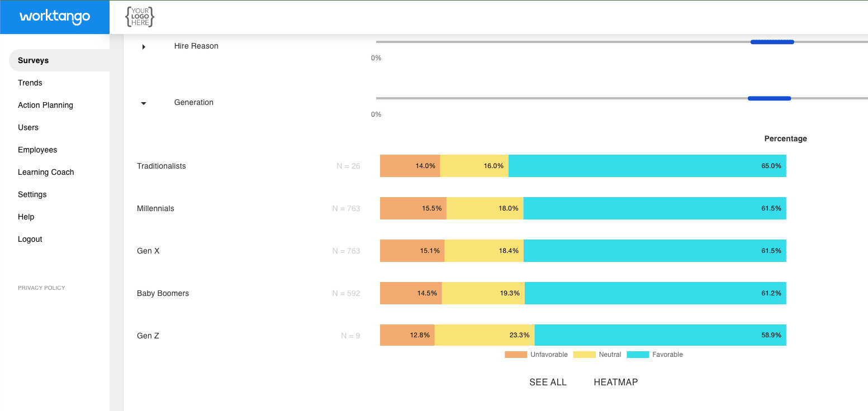This screenshot has height=411, width=868.
Task: Switch to the HEATMAP view
Action: (615, 382)
